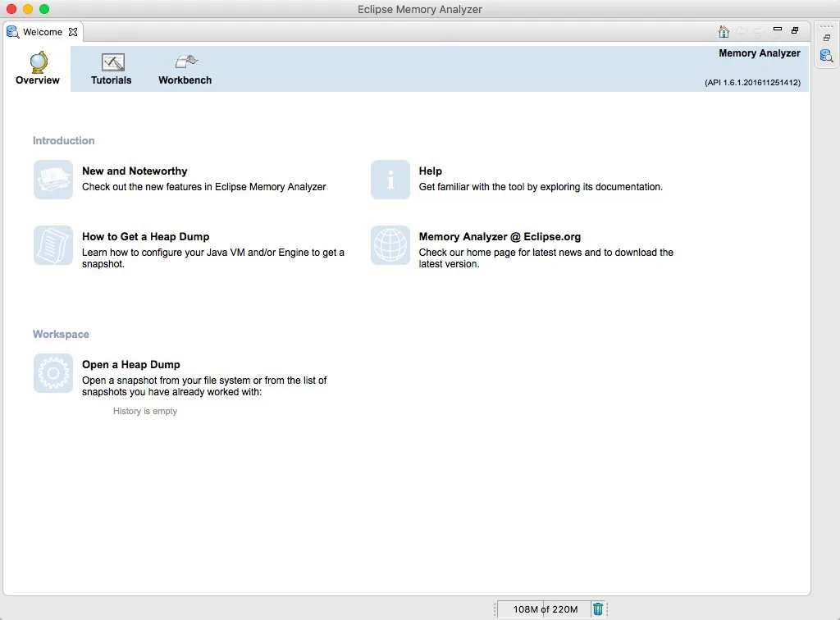Click 'Learn how to configure your Java VM' text
The height and width of the screenshot is (620, 840).
click(x=213, y=258)
